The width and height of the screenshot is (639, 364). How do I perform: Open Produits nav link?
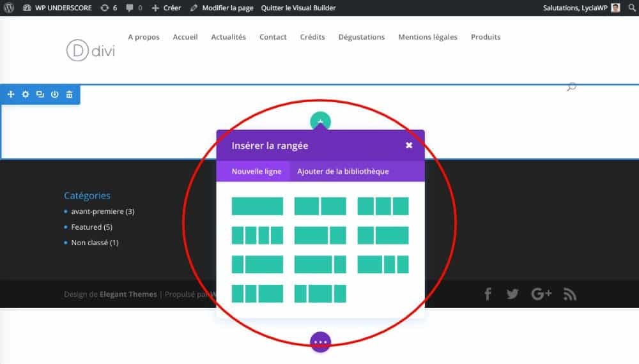(x=486, y=37)
